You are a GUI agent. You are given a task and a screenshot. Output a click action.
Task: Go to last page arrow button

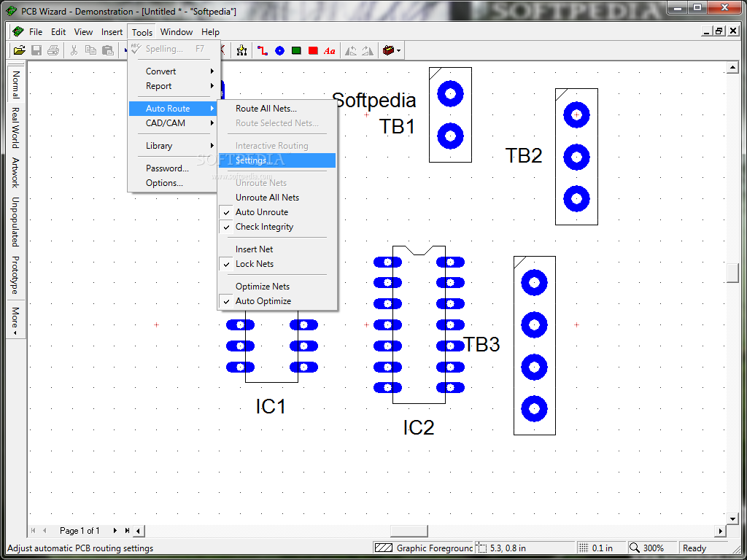[127, 531]
